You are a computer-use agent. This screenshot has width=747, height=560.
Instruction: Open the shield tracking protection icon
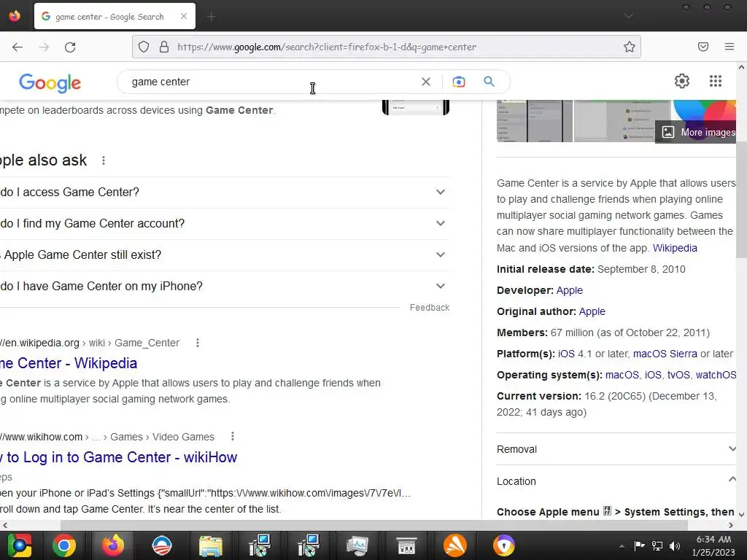[x=144, y=47]
